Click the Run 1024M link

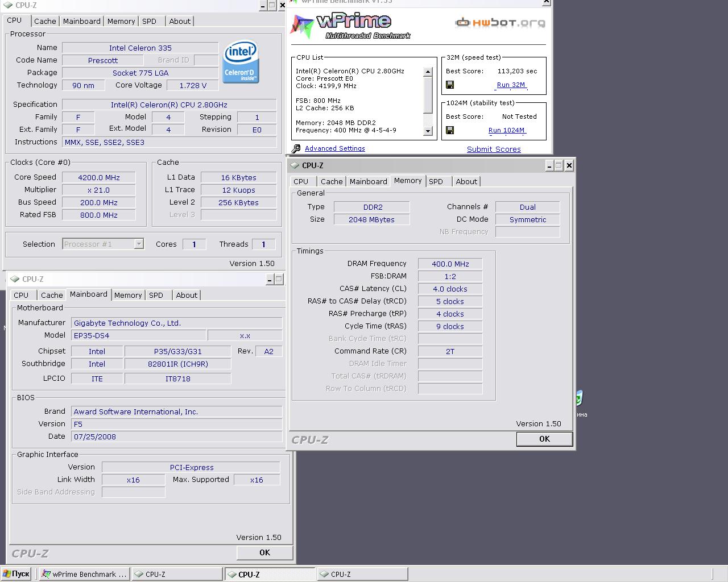click(x=506, y=130)
